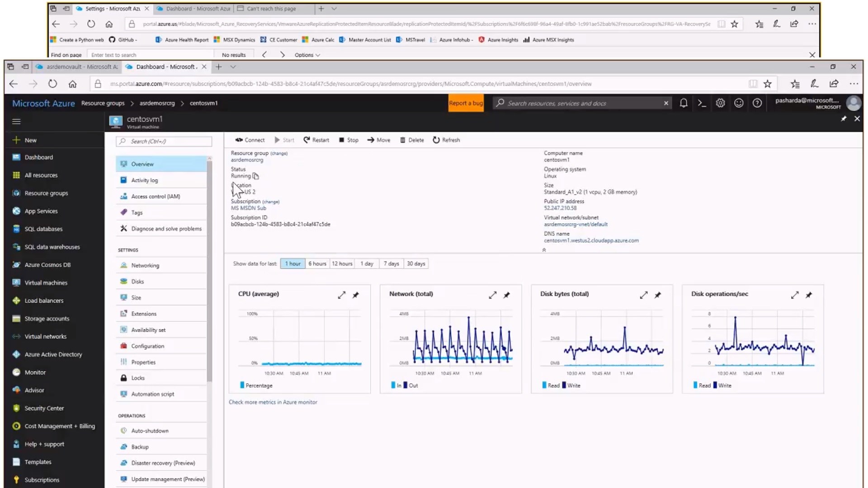Image resolution: width=868 pixels, height=488 pixels.
Task: Select the 30 days time range
Action: (x=416, y=264)
